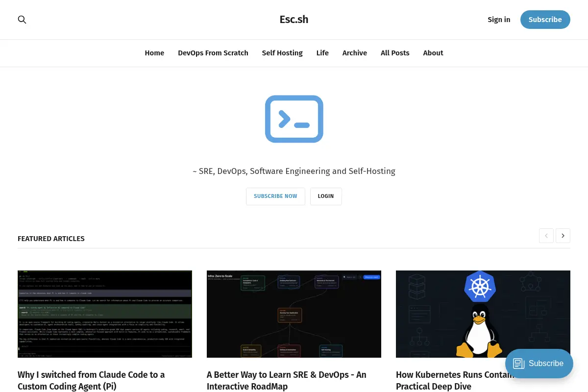Open the Sign in link
The image size is (588, 392).
pyautogui.click(x=499, y=20)
